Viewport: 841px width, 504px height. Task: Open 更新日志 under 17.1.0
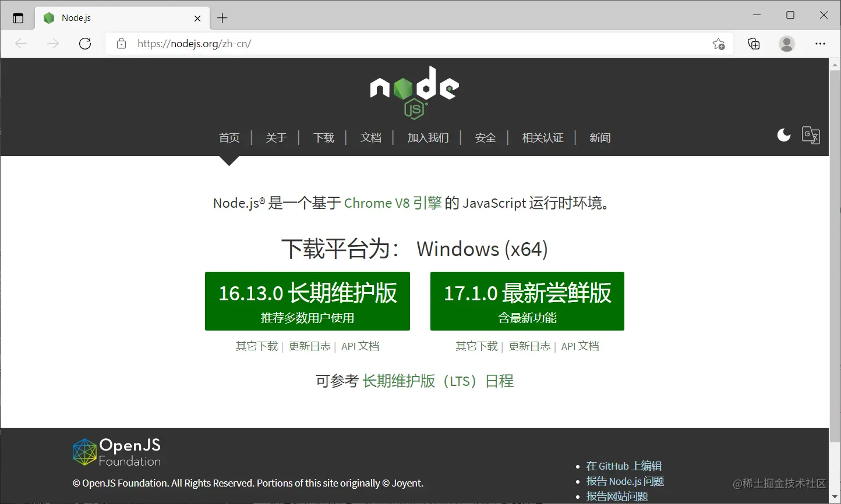click(x=529, y=346)
